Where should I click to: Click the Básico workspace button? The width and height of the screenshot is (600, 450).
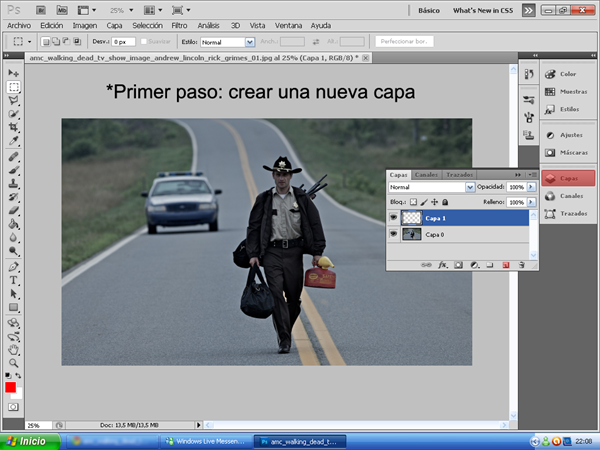427,9
